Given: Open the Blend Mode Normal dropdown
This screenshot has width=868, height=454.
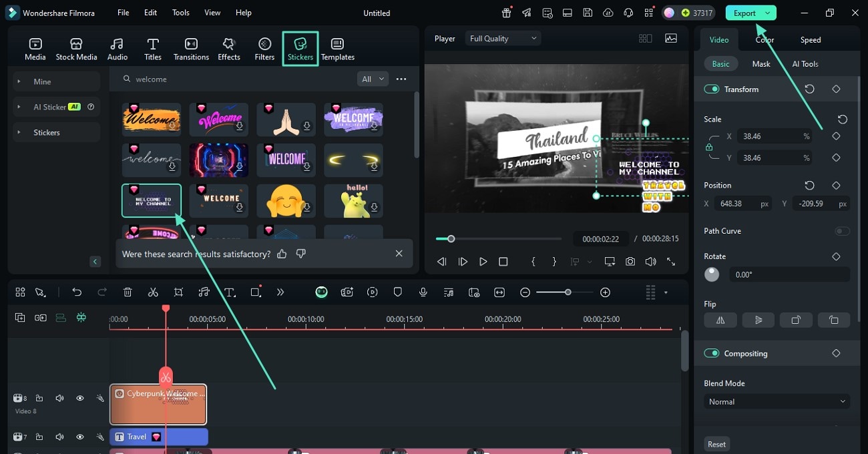Looking at the screenshot, I should pyautogui.click(x=777, y=402).
